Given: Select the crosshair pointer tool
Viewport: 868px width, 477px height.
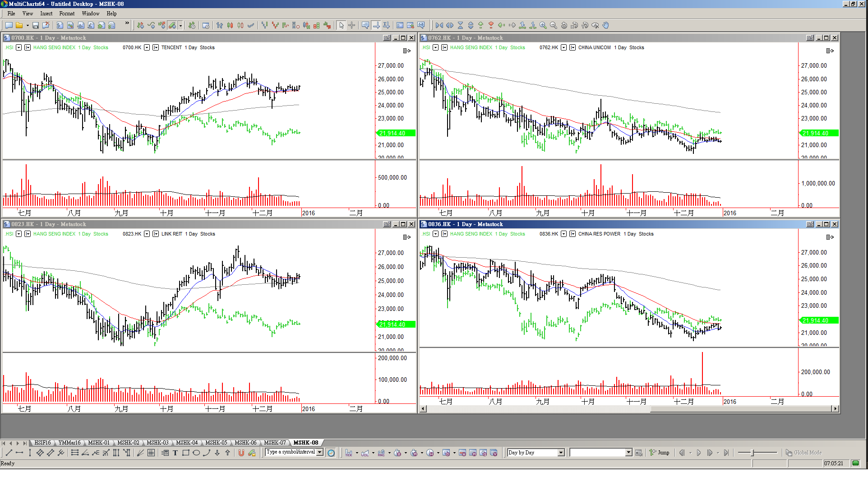Looking at the screenshot, I should [352, 25].
